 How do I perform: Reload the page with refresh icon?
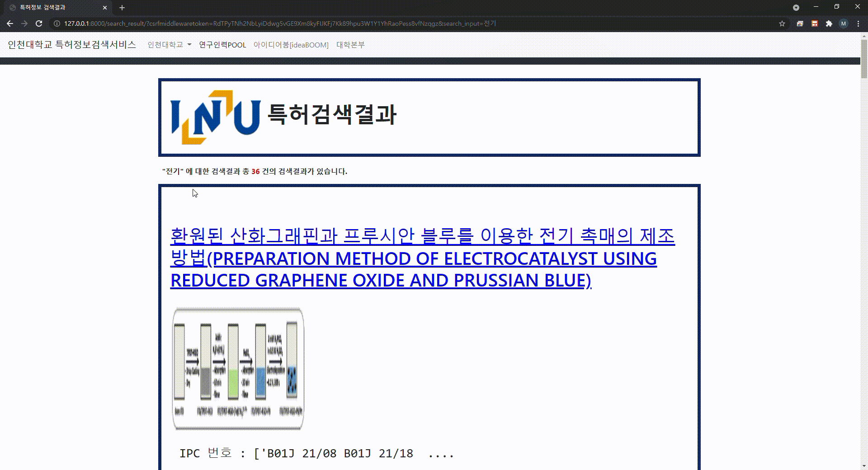pyautogui.click(x=39, y=23)
